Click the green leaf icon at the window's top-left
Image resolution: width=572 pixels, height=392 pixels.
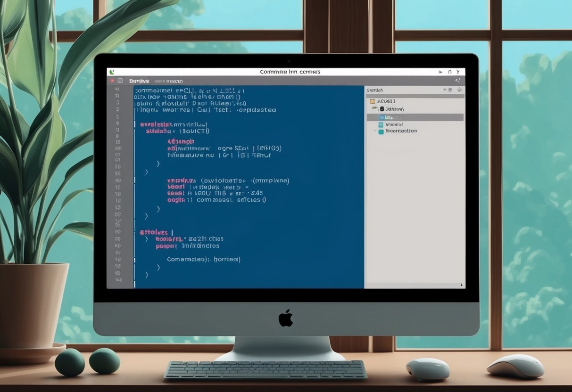(112, 72)
